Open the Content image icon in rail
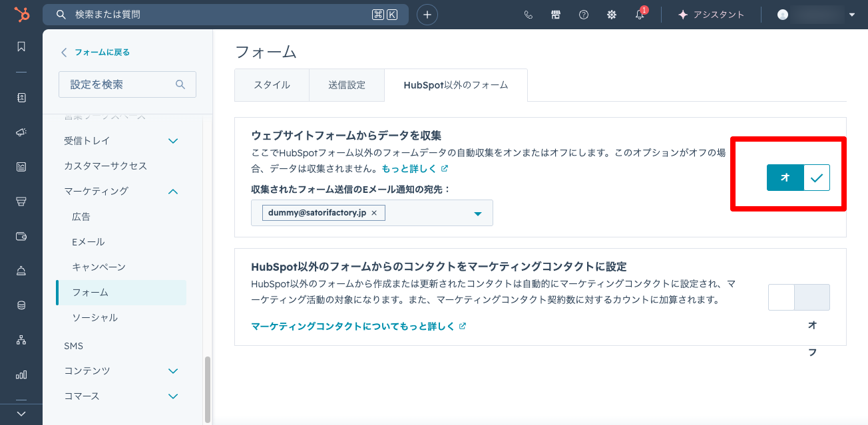 tap(21, 167)
